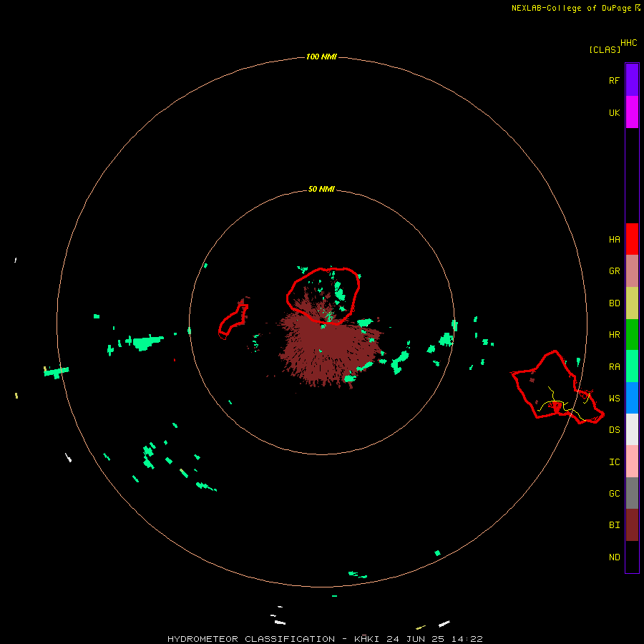Screen dimensions: 644x644
Task: Click the UK magenta legend swatch
Action: (632, 112)
